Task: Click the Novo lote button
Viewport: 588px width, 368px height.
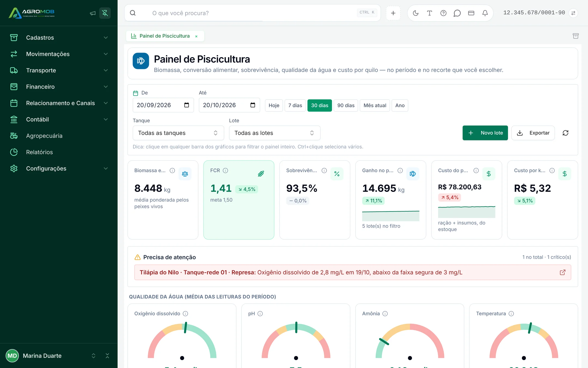Action: (x=485, y=133)
